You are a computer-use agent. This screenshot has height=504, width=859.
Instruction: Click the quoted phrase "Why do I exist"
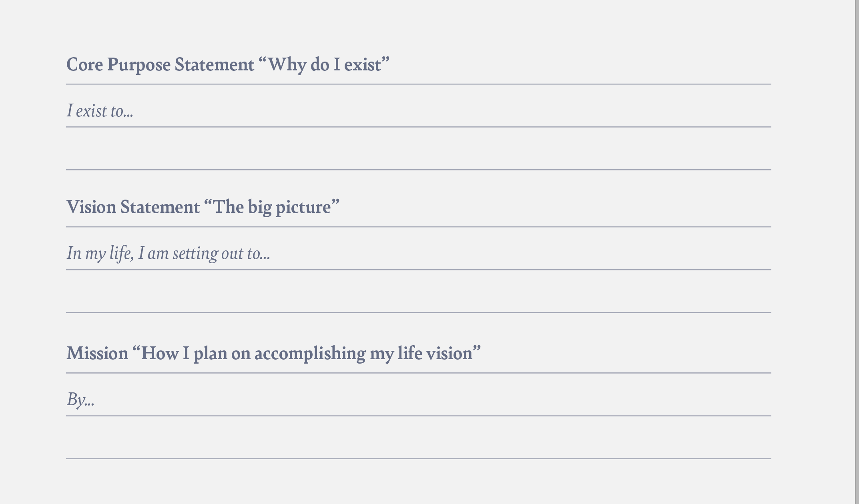324,65
